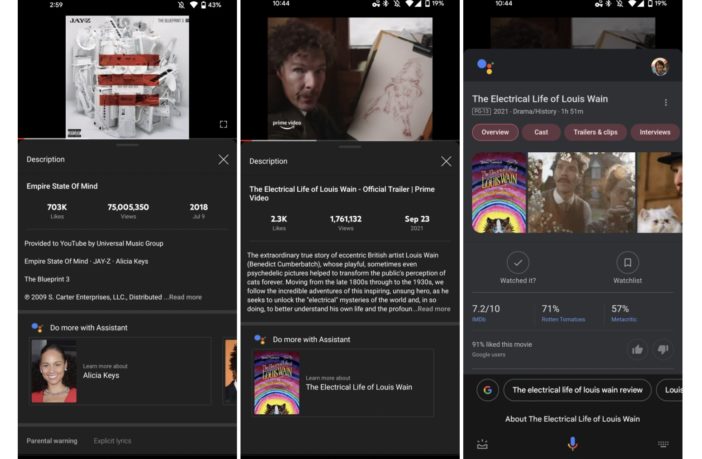Tap the louis wain review suggestion chip
702x459 pixels.
point(578,389)
